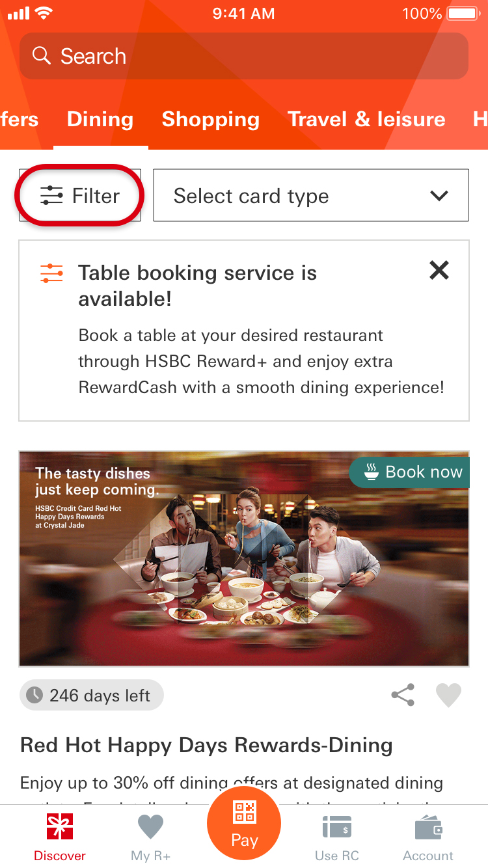The image size is (488, 868).
Task: Open the Use RC card icon
Action: click(337, 828)
